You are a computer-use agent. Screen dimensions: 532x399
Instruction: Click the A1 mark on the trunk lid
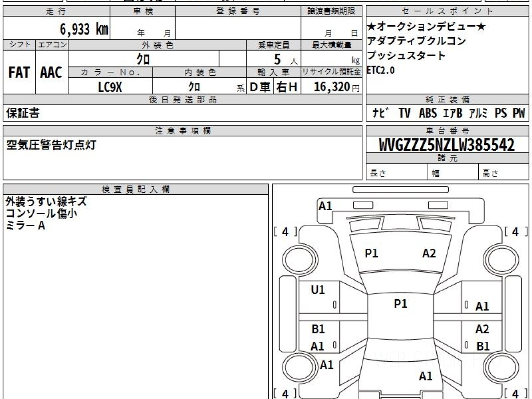coord(426,376)
